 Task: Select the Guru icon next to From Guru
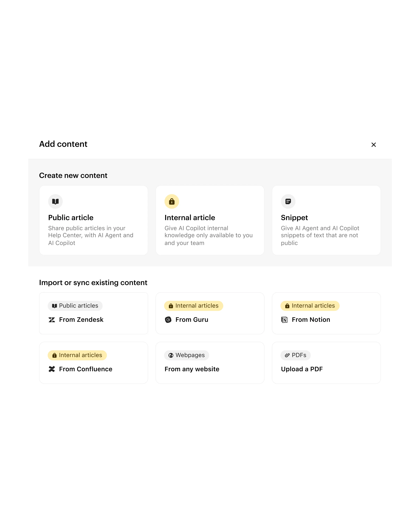coord(168,320)
